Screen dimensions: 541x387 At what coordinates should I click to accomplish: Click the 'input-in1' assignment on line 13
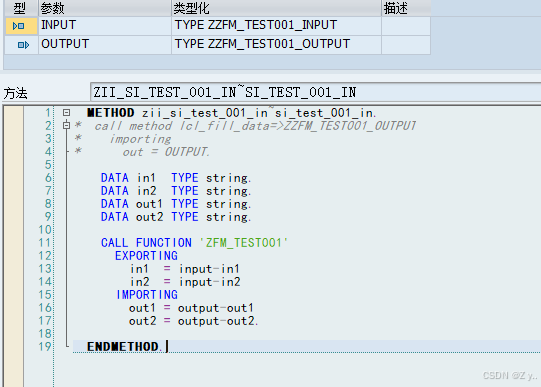click(x=209, y=269)
